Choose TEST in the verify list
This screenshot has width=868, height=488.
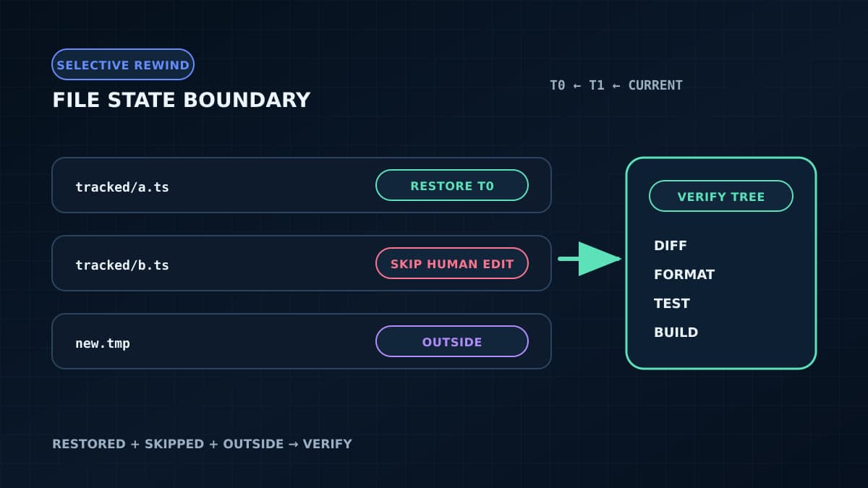[x=672, y=304]
